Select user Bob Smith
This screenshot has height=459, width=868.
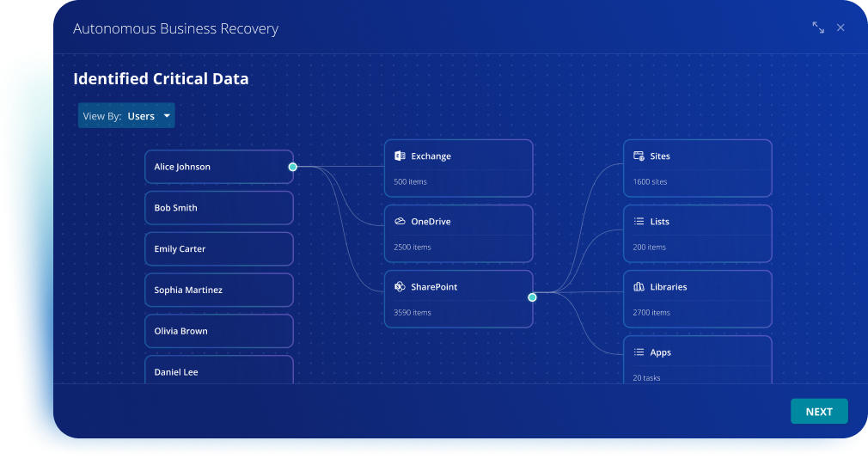pyautogui.click(x=218, y=208)
